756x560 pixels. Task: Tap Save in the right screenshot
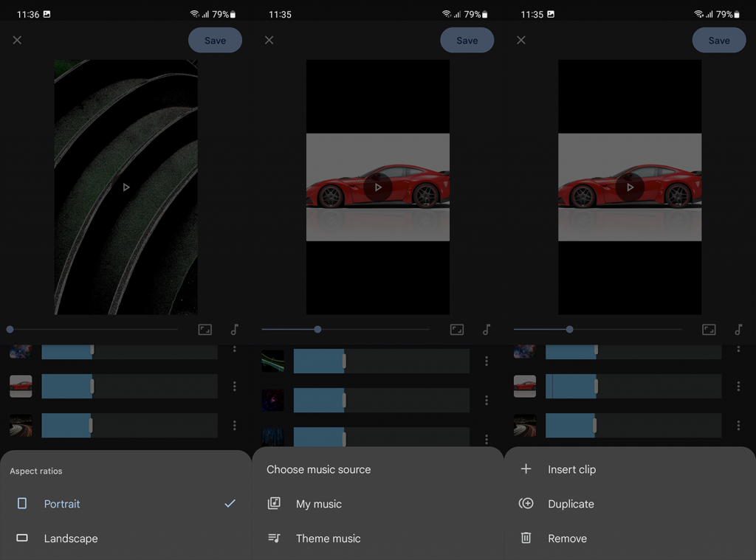[719, 40]
